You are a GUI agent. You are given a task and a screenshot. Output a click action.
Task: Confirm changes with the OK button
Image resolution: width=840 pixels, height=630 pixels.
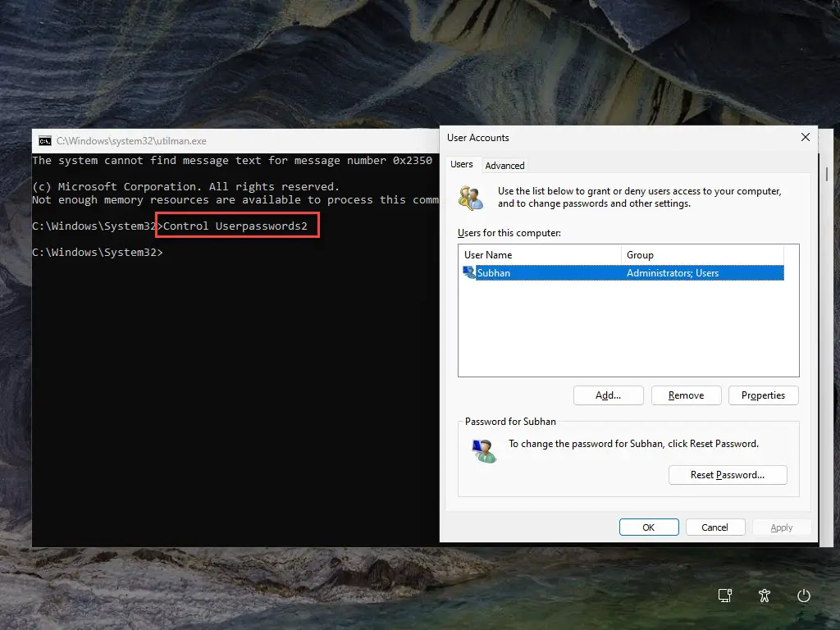(648, 527)
